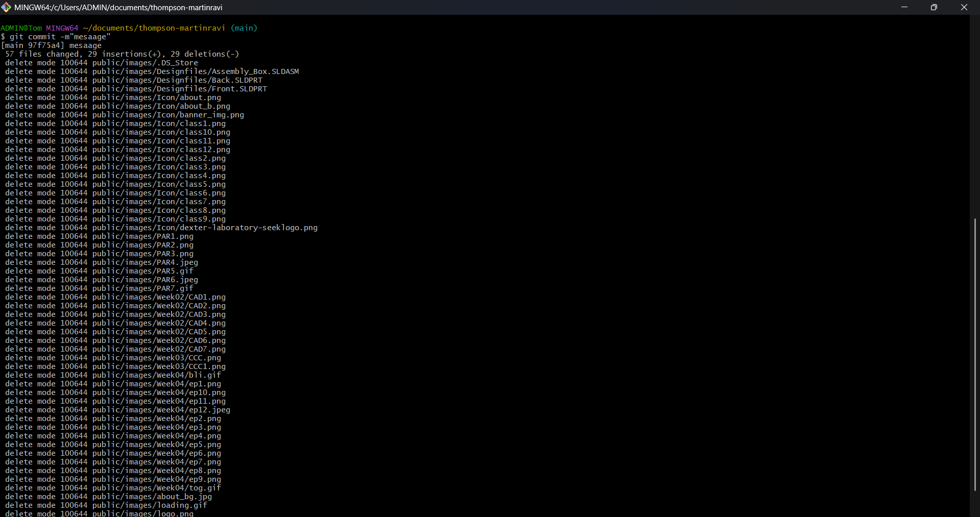The image size is (980, 517).
Task: Click the dexter-laboratory-seeklogo.png line
Action: [x=161, y=228]
